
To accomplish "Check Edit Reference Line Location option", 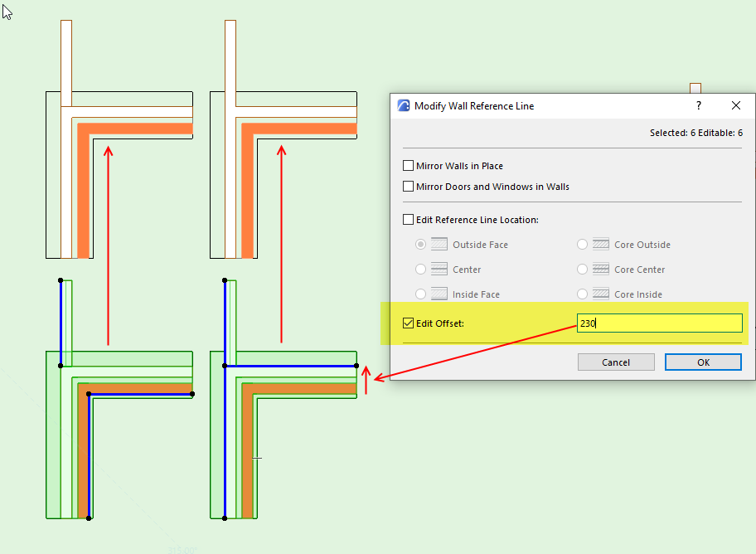I will (408, 220).
